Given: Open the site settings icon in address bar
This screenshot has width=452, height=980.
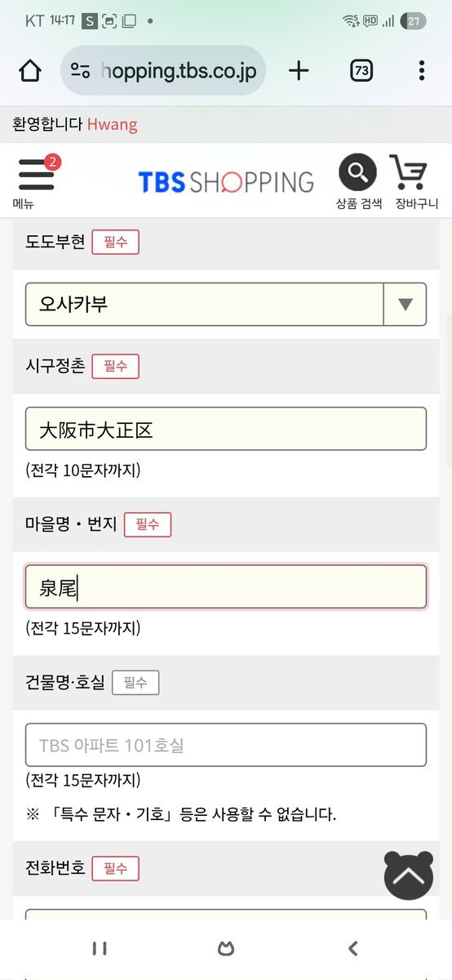Looking at the screenshot, I should point(80,71).
